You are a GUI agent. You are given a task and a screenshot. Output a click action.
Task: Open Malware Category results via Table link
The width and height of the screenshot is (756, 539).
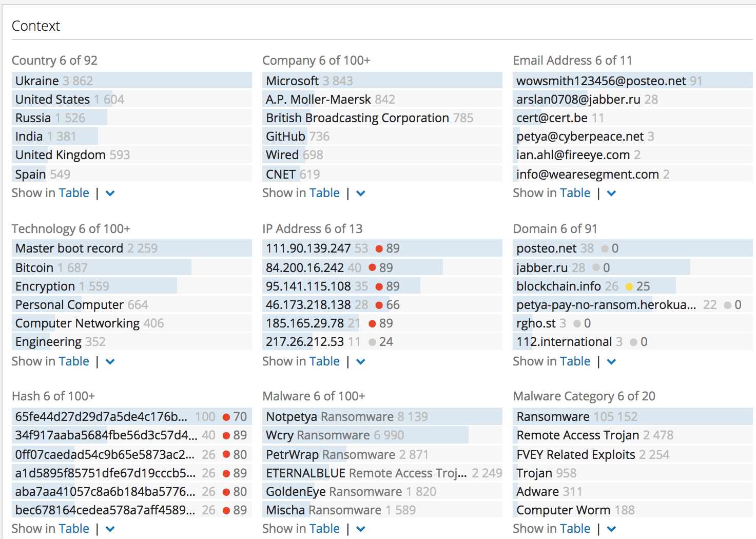pos(575,529)
